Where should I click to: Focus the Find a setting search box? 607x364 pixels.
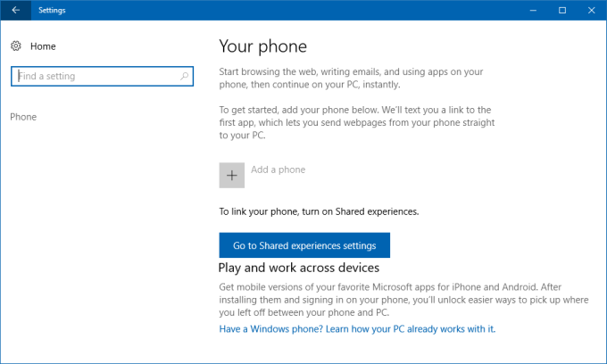[x=102, y=76]
